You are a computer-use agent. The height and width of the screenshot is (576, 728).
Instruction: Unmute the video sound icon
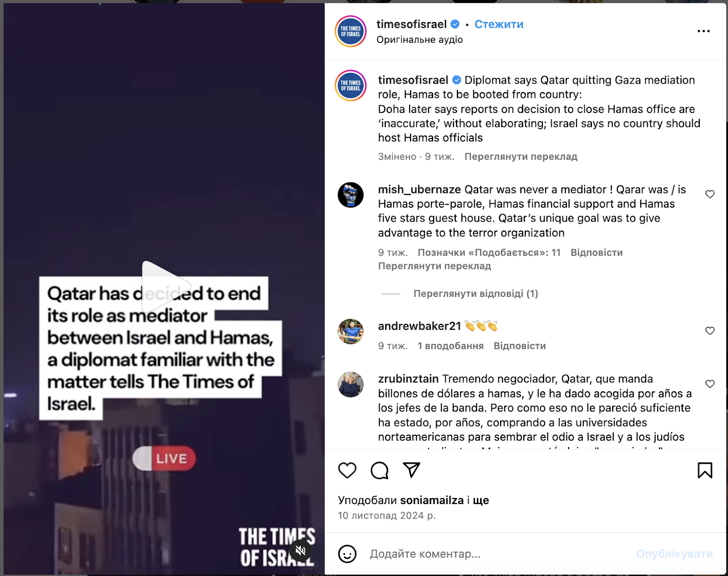pyautogui.click(x=301, y=551)
